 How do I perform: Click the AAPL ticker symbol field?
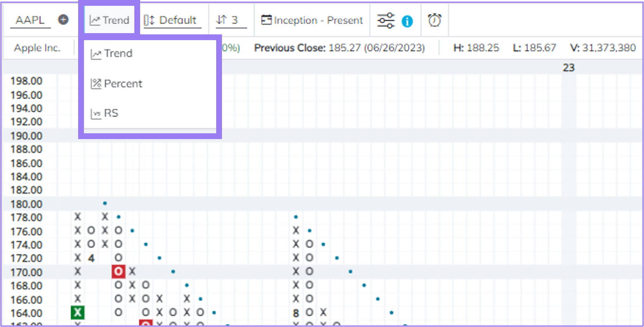(x=30, y=20)
